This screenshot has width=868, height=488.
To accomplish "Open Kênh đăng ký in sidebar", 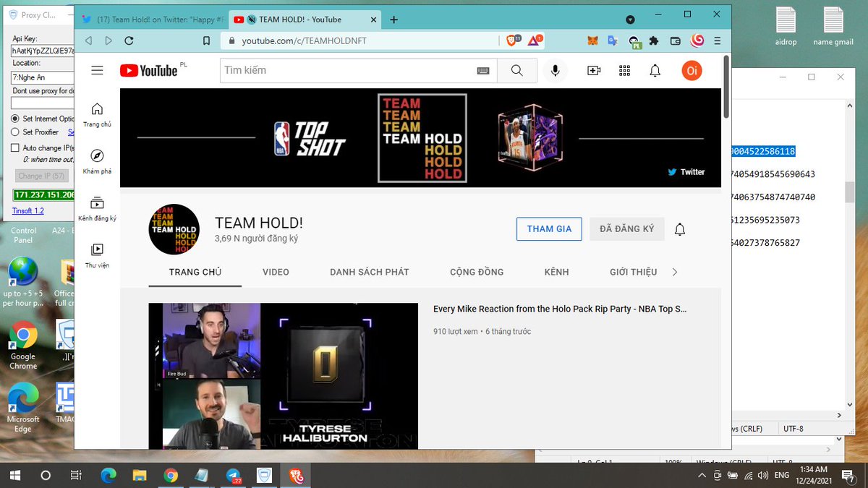I will click(x=97, y=209).
